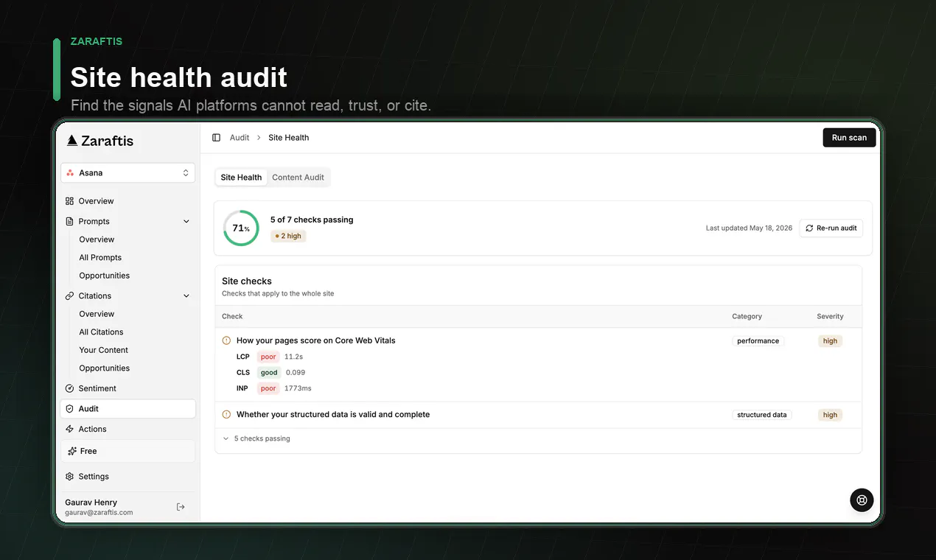Open the structured data valid and complete check
Viewport: 936px width, 560px height.
click(x=538, y=415)
